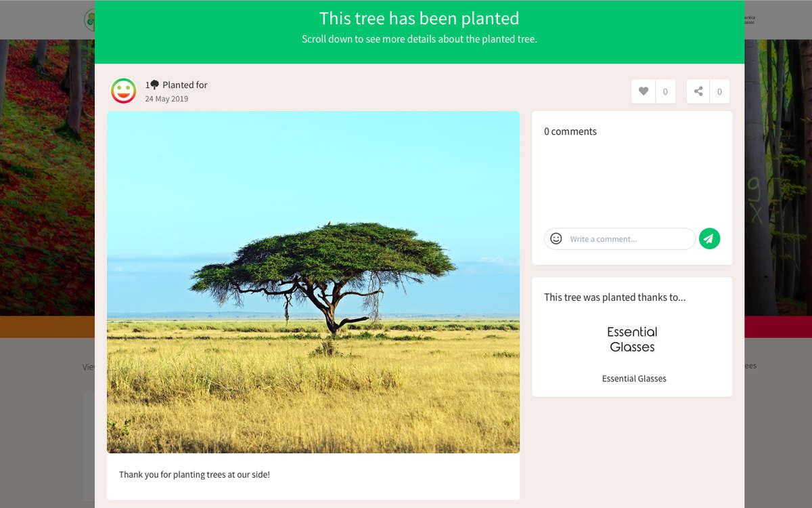Open the acacia tree photo
This screenshot has height=508, width=812.
tap(313, 282)
